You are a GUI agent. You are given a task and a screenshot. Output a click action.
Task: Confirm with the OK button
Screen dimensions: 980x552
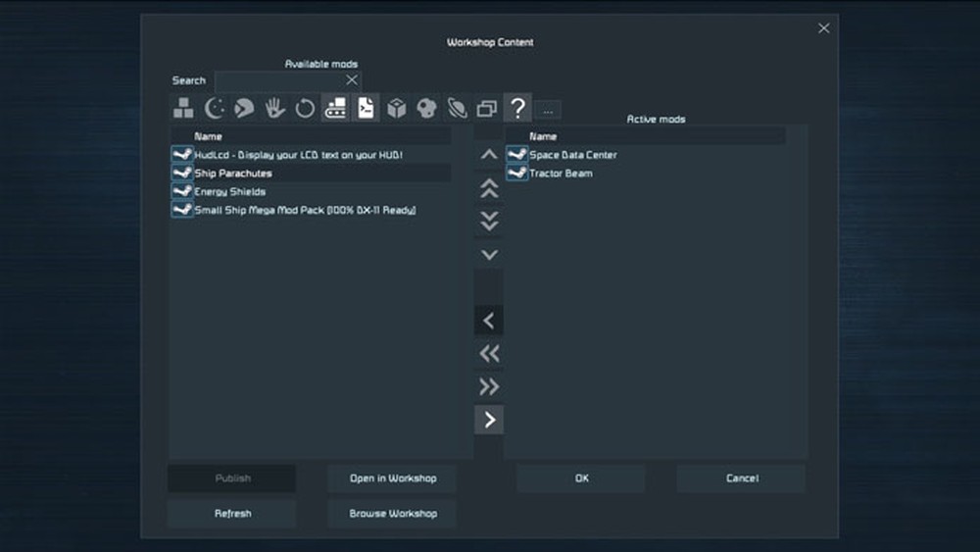coord(581,478)
